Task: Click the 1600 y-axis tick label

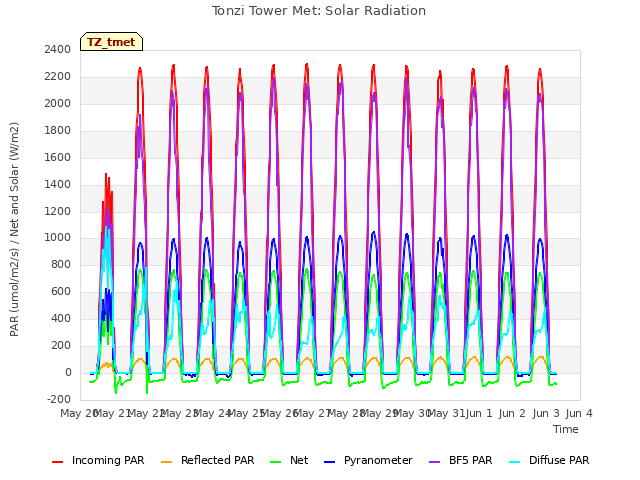Action: click(x=58, y=157)
